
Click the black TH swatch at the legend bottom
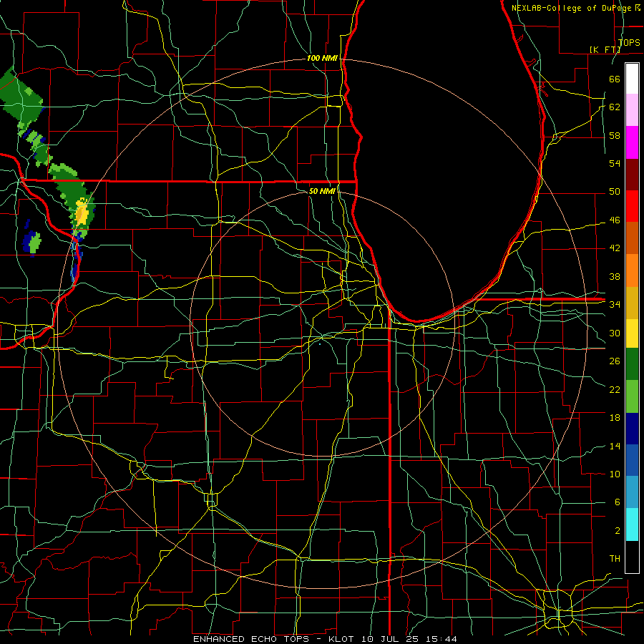click(632, 556)
